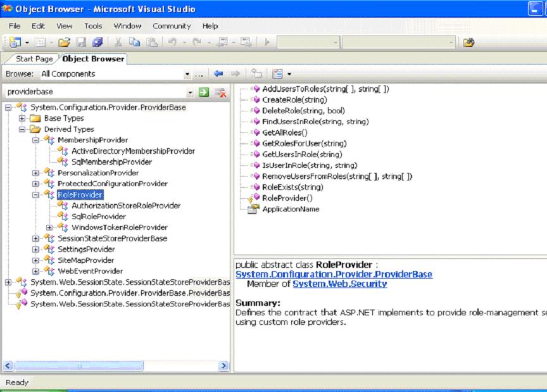Open the Object Browser Settings dropdown arrow
This screenshot has height=392, width=547.
[x=289, y=73]
